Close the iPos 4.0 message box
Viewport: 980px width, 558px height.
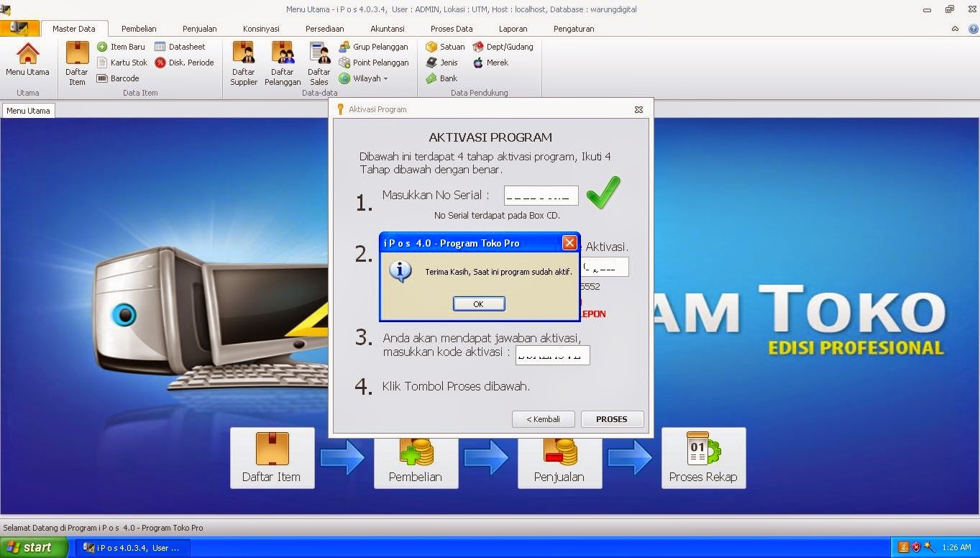[569, 243]
